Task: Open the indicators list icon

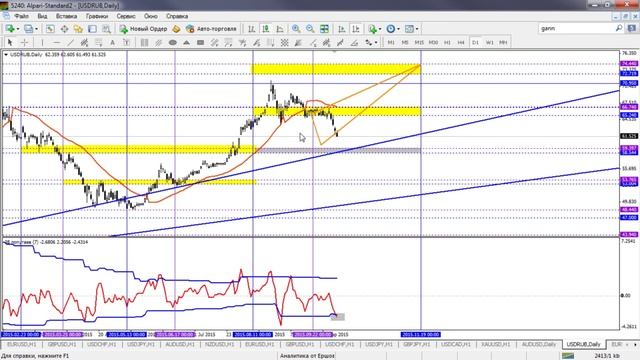Action: 372,29
